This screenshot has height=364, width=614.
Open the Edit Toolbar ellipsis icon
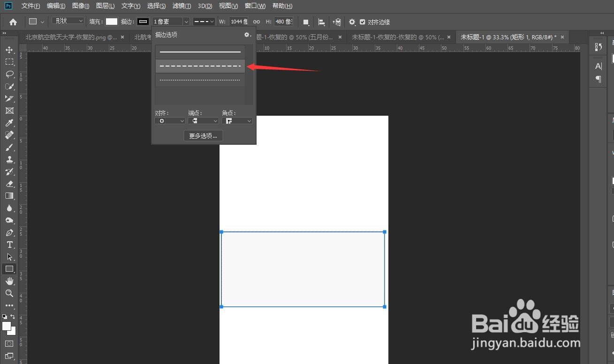[9, 305]
